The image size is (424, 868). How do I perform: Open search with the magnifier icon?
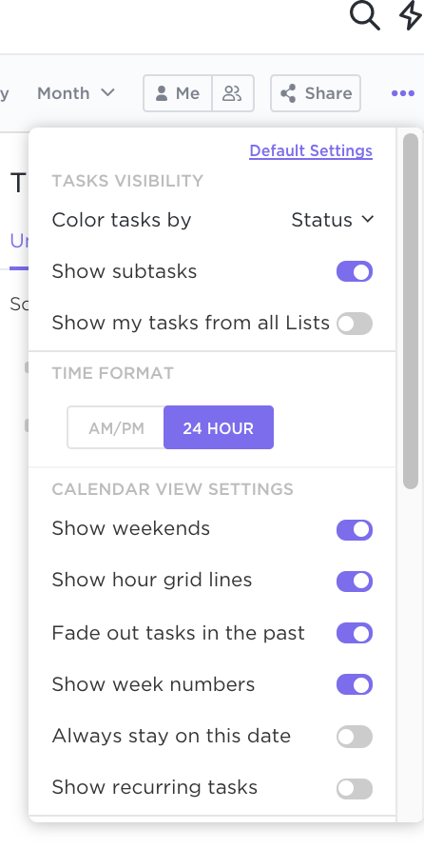tap(365, 15)
